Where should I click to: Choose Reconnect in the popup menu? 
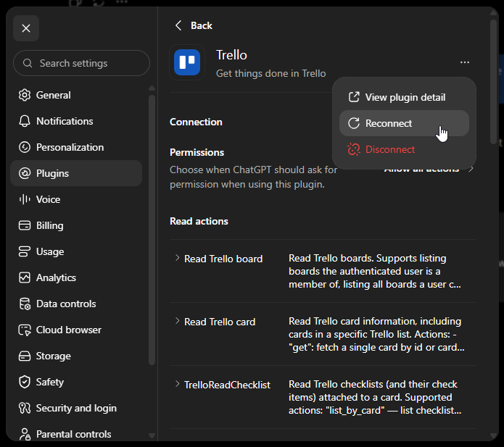404,123
